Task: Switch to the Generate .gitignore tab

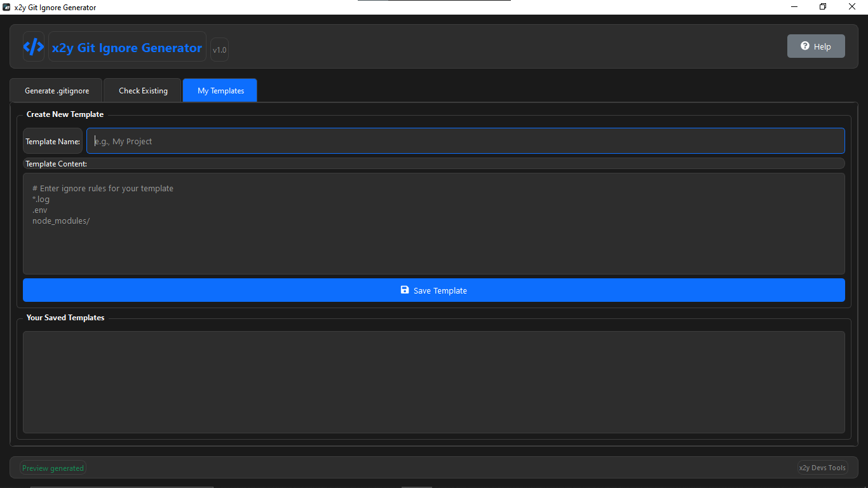Action: [56, 90]
